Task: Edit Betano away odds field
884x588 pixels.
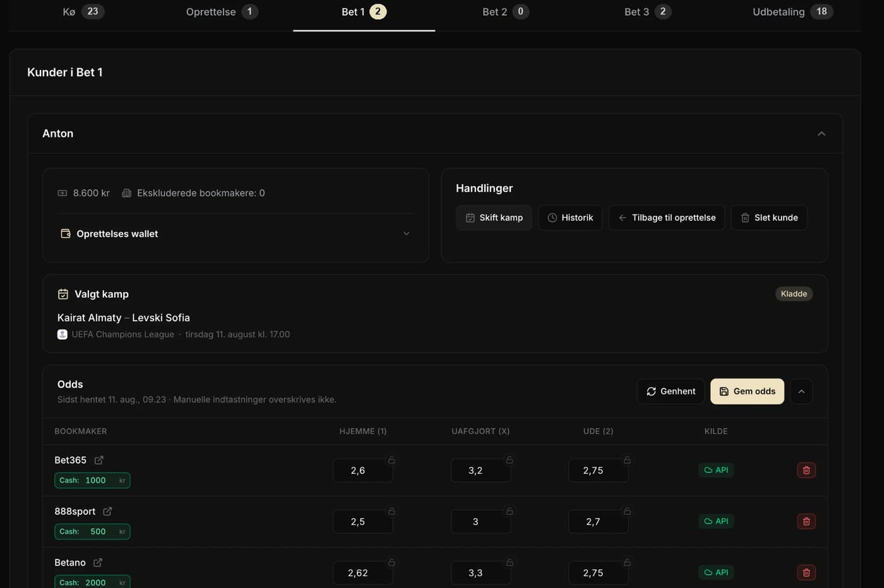Action: (598, 573)
